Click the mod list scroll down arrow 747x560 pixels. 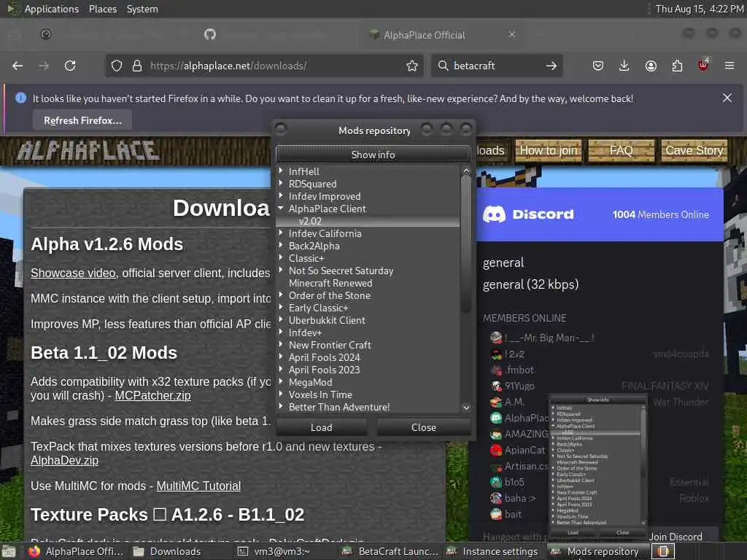466,407
